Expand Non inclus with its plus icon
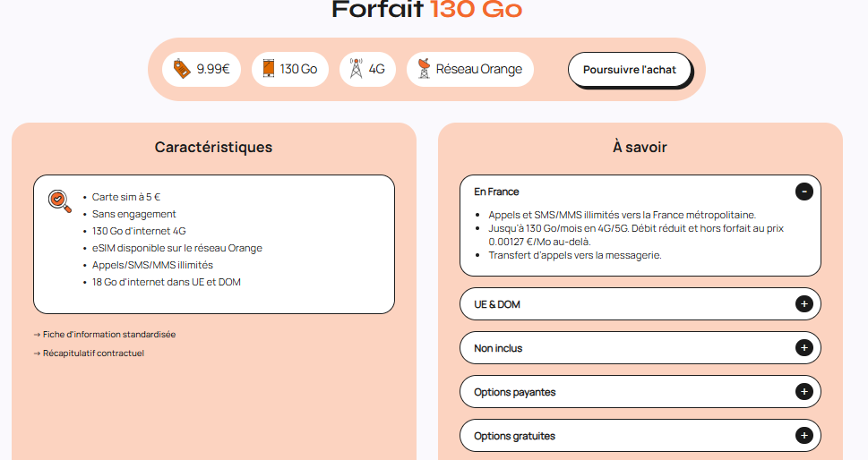 point(804,347)
